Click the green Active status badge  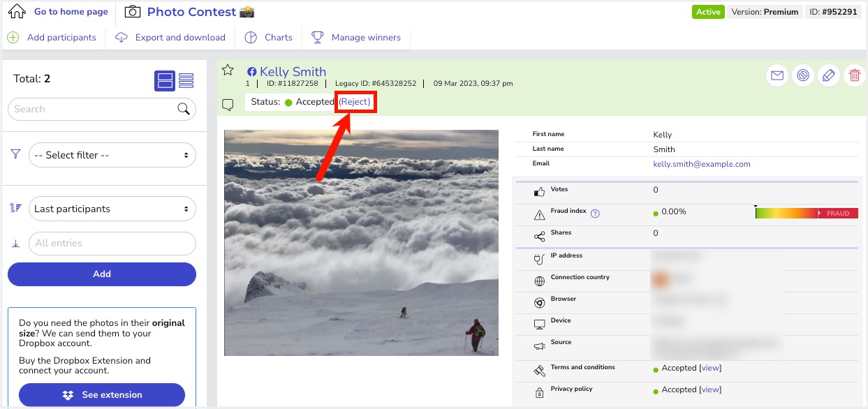(708, 12)
